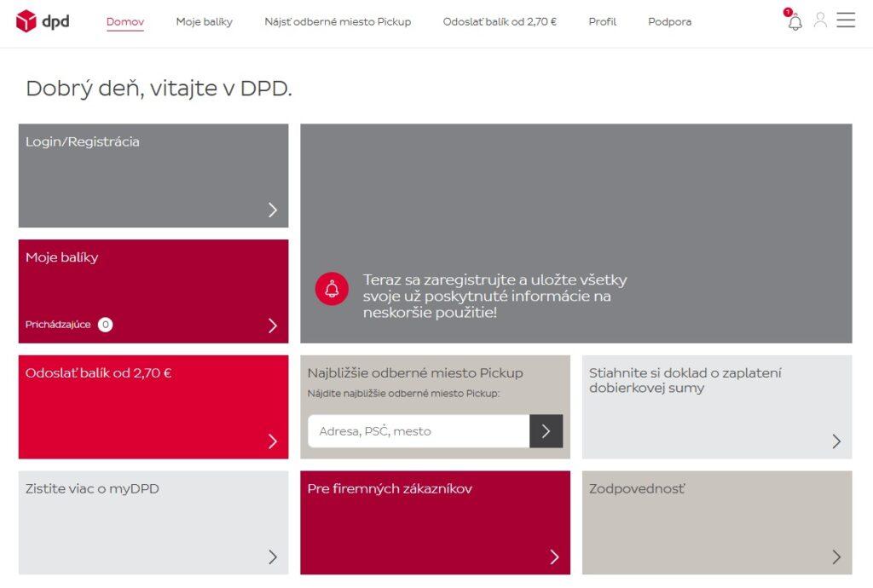Screen dimensions: 873x588
Task: Click arrow on Odoslať balík od 2,70 € tile
Action: (272, 441)
